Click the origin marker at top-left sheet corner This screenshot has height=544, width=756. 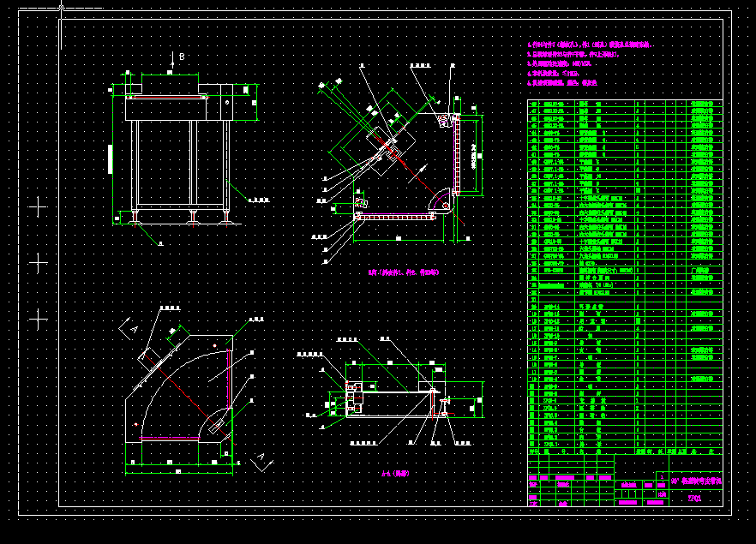pos(60,8)
